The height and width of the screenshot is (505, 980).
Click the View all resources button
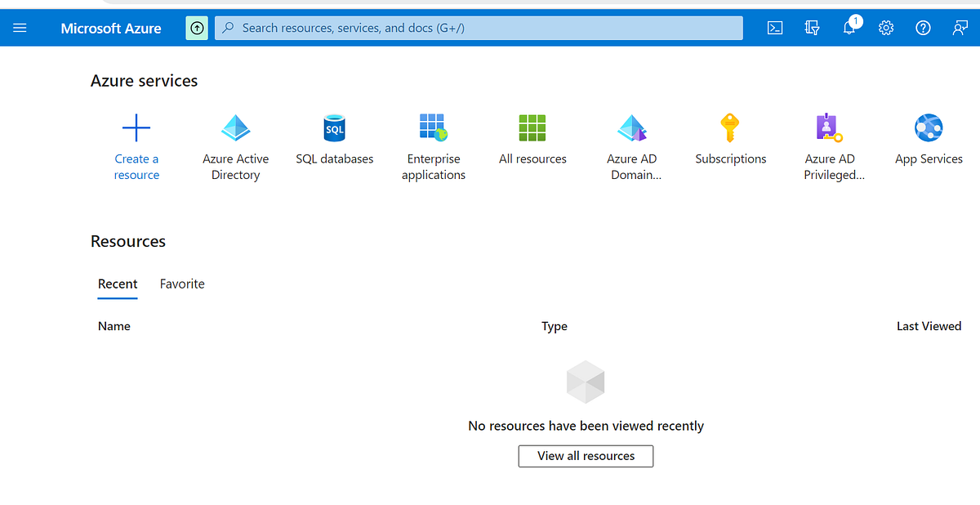tap(585, 456)
